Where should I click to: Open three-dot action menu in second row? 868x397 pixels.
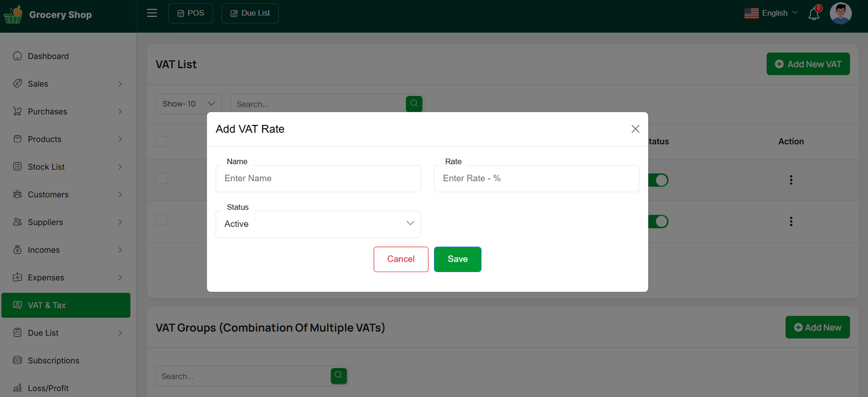(791, 222)
